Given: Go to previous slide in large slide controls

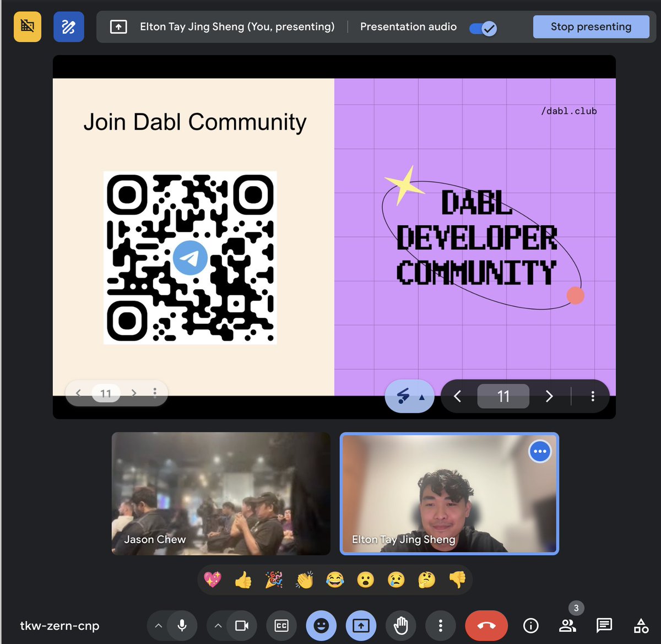Looking at the screenshot, I should 457,396.
